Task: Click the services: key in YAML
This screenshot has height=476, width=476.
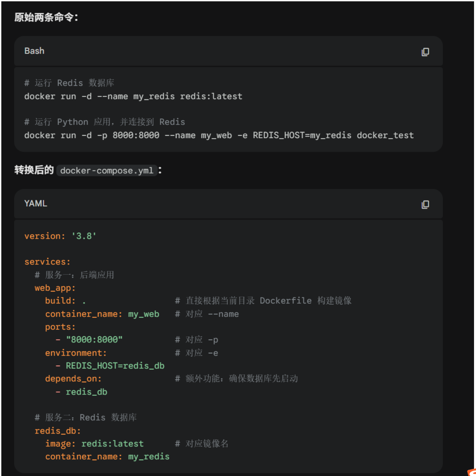Action: pos(47,262)
